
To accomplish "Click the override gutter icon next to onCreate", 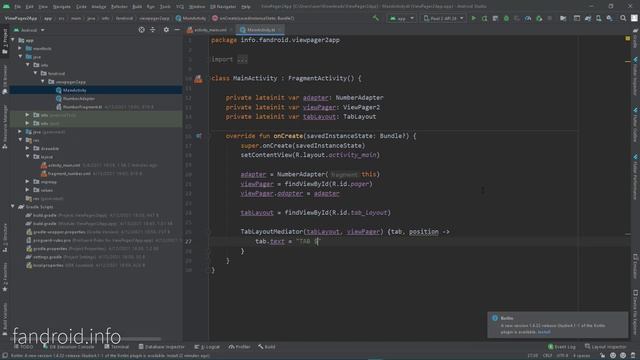I will 198,136.
